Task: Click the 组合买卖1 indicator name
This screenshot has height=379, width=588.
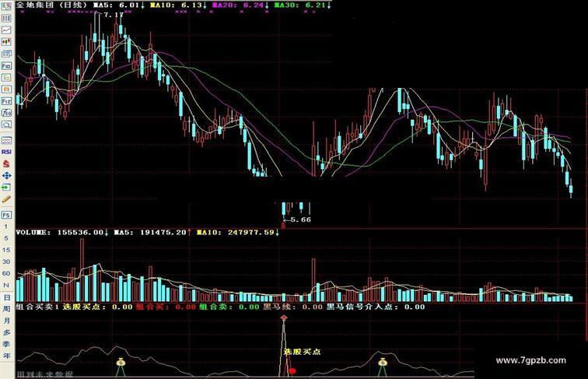Action: click(x=37, y=307)
